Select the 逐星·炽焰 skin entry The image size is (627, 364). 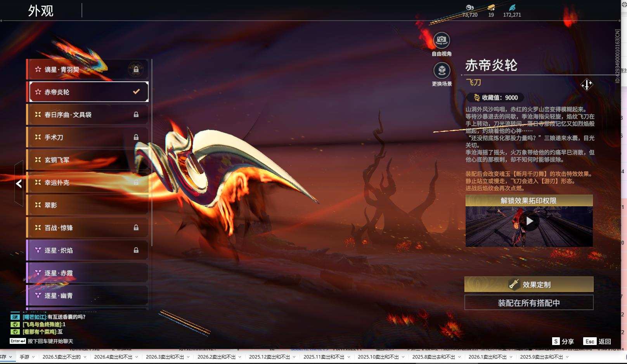coord(88,250)
